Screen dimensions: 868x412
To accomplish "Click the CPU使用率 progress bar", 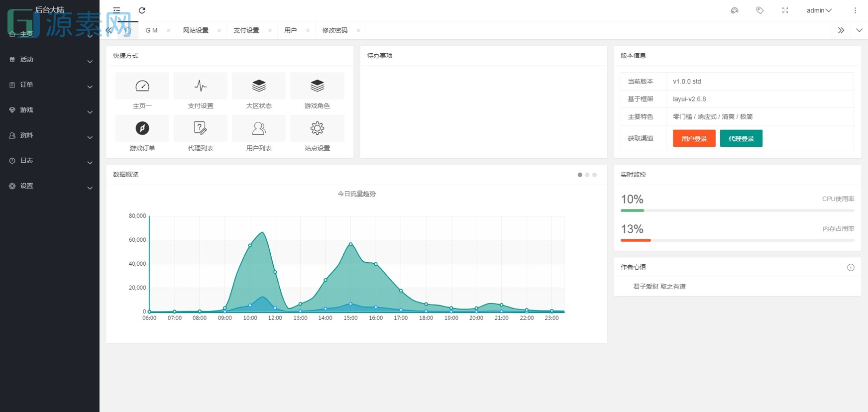I will [x=737, y=210].
